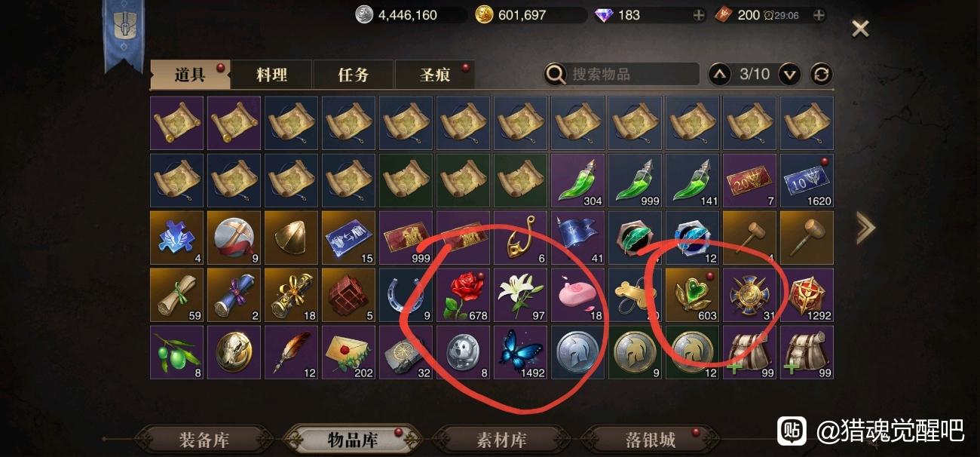Click the refresh inventory button
The height and width of the screenshot is (457, 980).
pyautogui.click(x=821, y=74)
